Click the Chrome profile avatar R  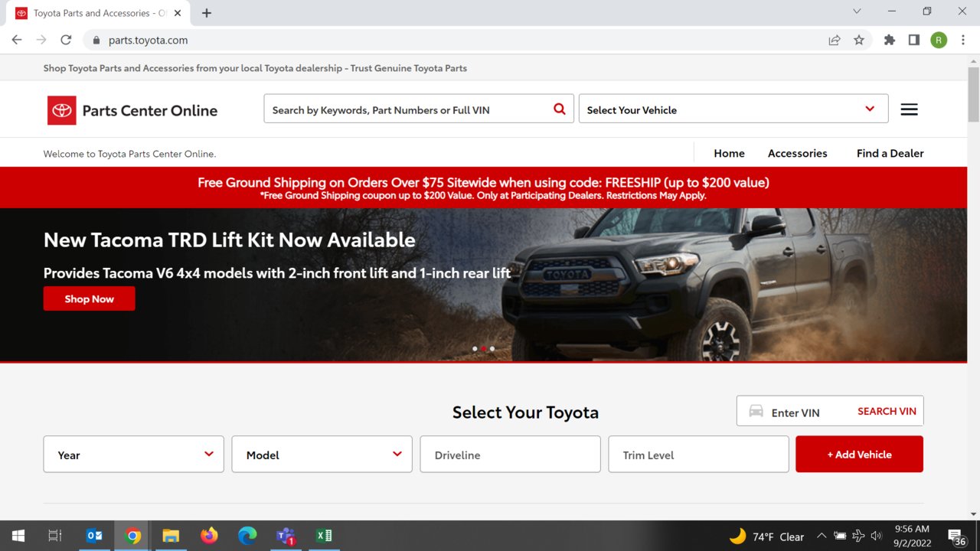click(x=939, y=40)
